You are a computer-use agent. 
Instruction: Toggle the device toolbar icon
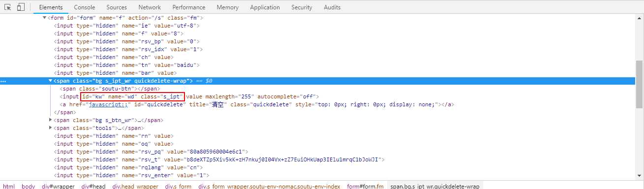(21, 7)
